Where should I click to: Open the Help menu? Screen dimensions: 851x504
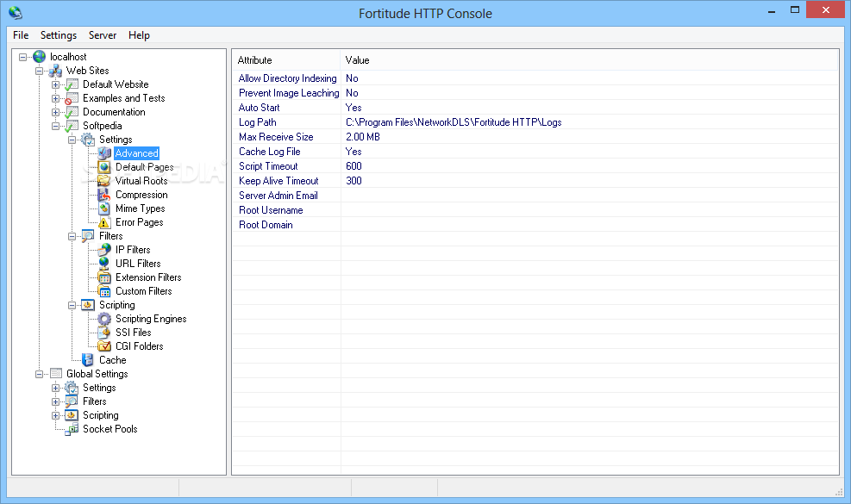(139, 35)
